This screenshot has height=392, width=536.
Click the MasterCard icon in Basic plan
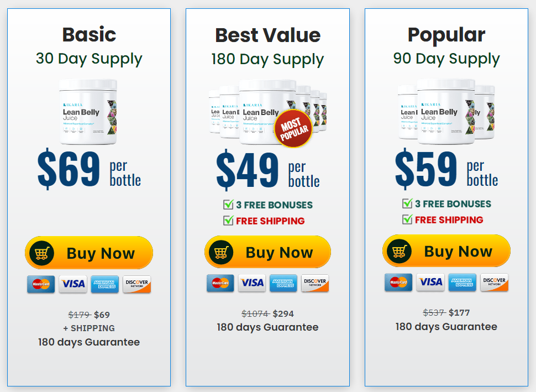(x=41, y=284)
